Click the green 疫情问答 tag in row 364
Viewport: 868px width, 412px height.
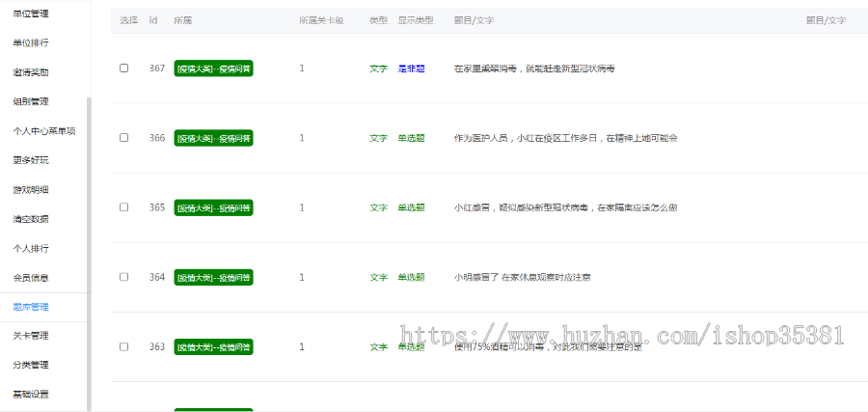[x=214, y=278]
